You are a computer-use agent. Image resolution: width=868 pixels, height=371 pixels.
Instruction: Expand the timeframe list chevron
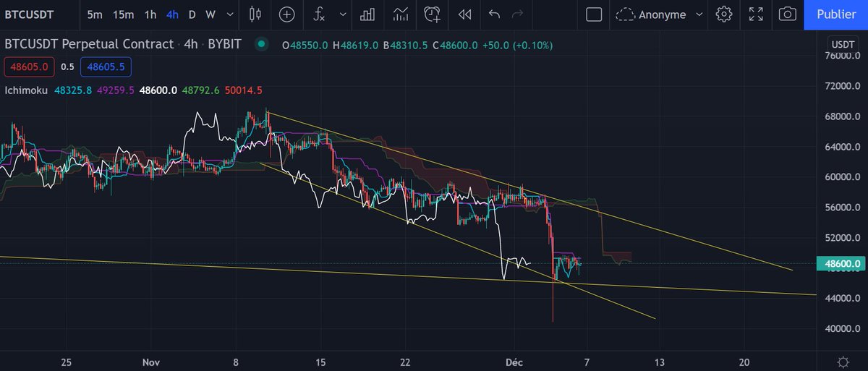click(x=229, y=14)
